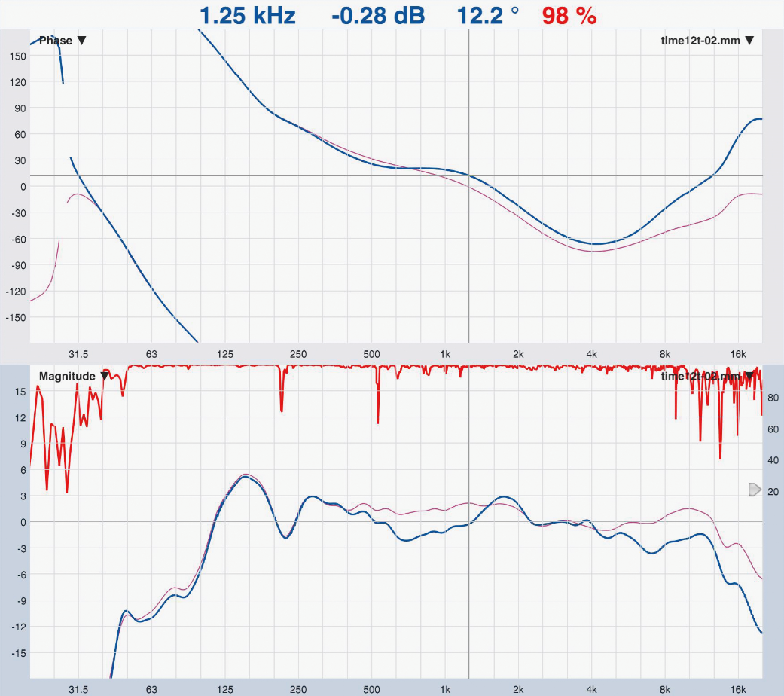Click the 31.5 frequency label under the magnitude plot

[x=78, y=689]
